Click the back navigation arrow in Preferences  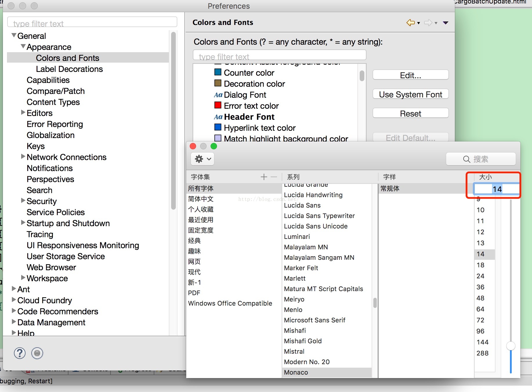[410, 23]
